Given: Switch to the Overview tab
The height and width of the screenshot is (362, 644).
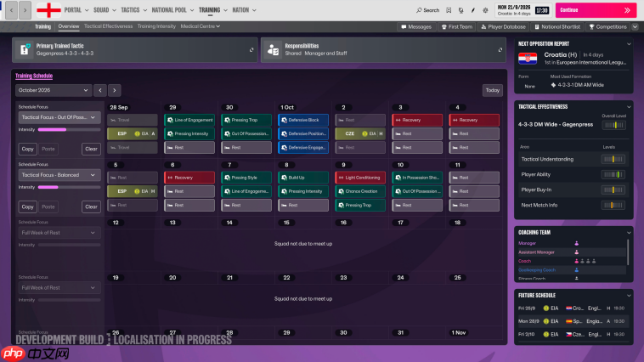Looking at the screenshot, I should (69, 26).
